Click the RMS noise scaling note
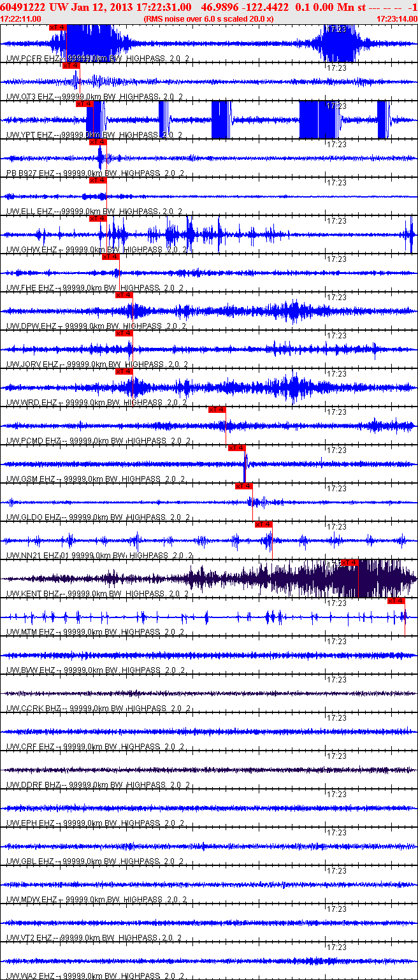 click(x=209, y=19)
